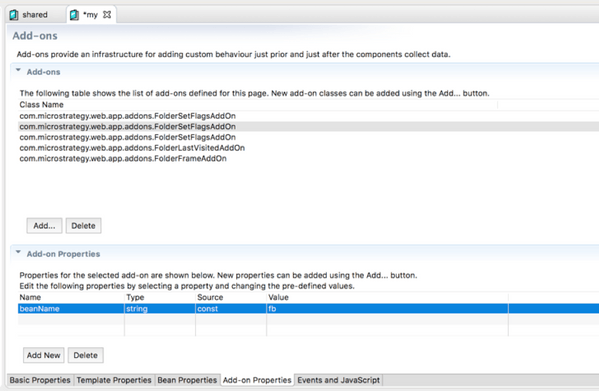Select the beanName property cell

tap(71, 309)
